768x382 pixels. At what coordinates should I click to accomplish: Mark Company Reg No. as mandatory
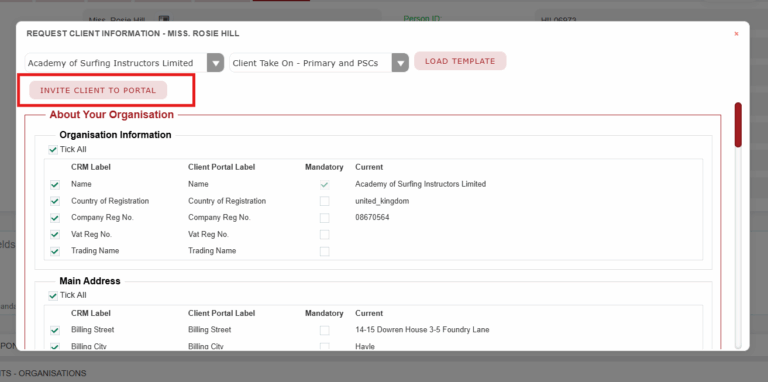pyautogui.click(x=324, y=218)
